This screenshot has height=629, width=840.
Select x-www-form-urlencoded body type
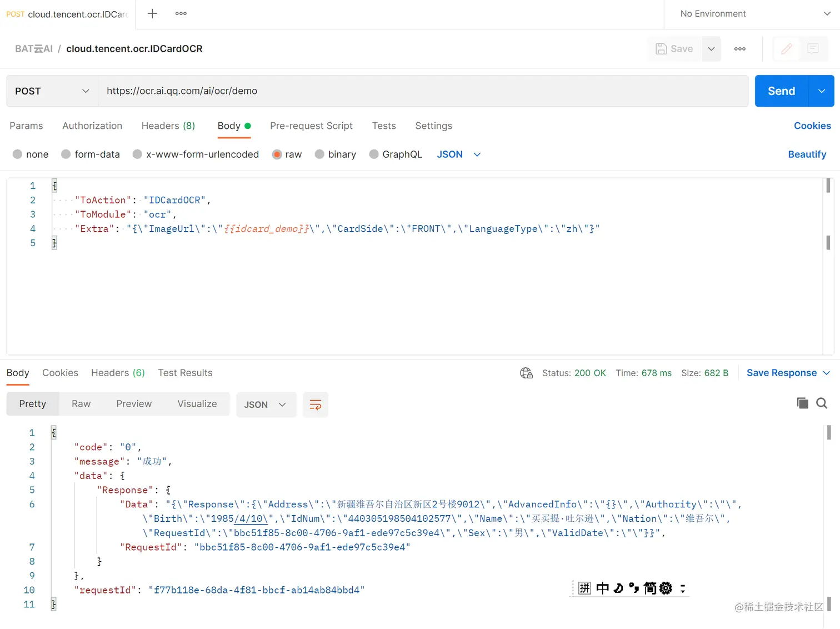(196, 154)
